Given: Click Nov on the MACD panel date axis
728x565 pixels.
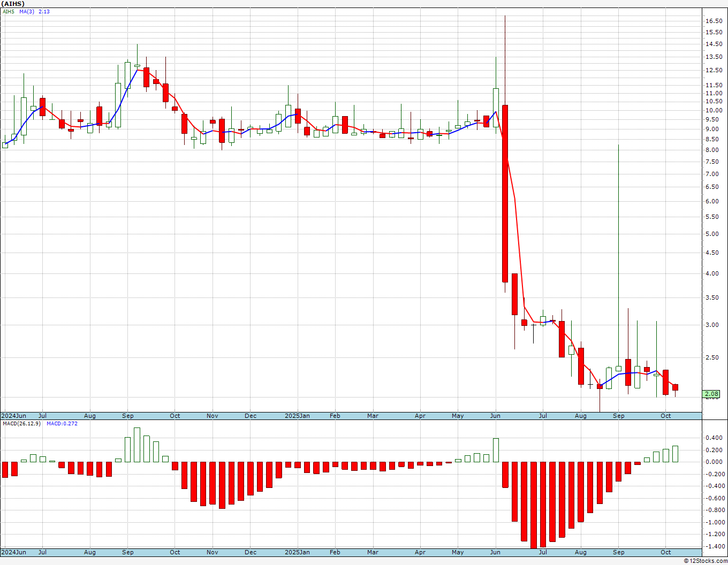Looking at the screenshot, I should click(x=213, y=552).
